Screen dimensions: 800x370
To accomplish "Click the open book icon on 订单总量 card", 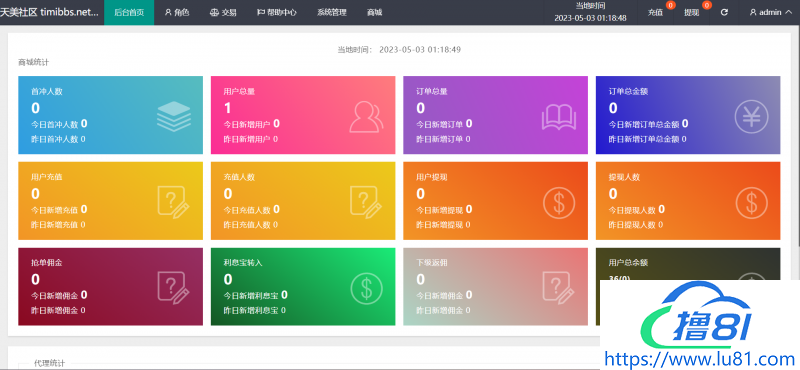I will (x=559, y=117).
